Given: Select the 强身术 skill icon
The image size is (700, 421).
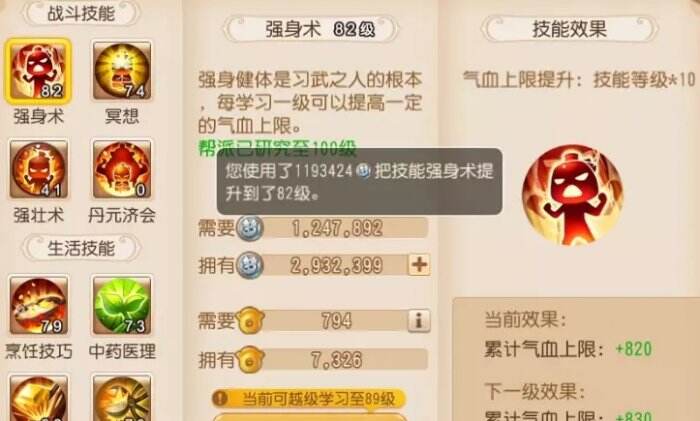Looking at the screenshot, I should [38, 71].
